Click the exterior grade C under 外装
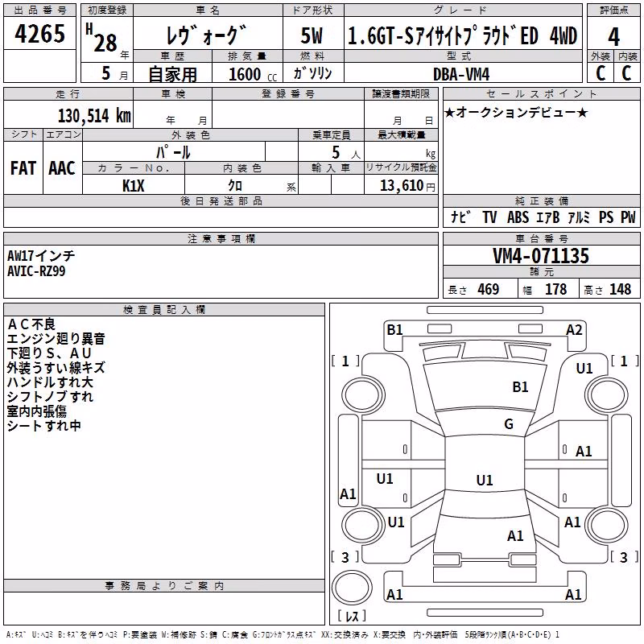 (601, 72)
